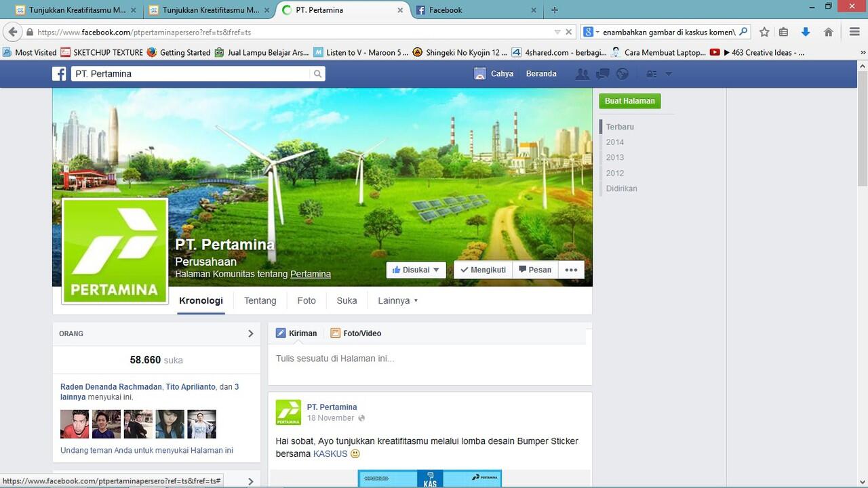Open the Kronologi page tab
The image size is (868, 488).
tap(201, 300)
